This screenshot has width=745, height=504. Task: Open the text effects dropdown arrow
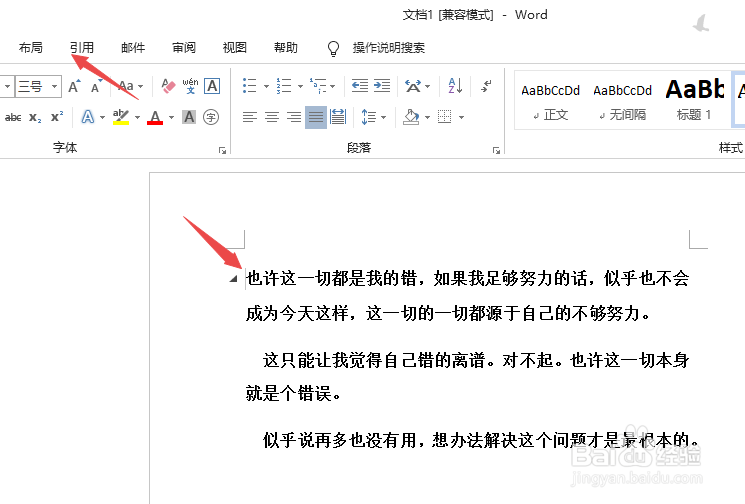[102, 117]
